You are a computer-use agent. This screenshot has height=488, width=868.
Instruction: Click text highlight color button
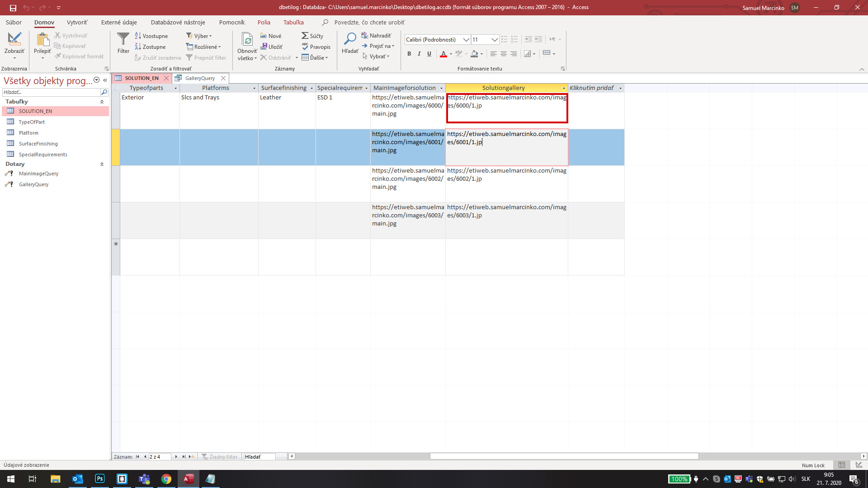click(x=459, y=54)
